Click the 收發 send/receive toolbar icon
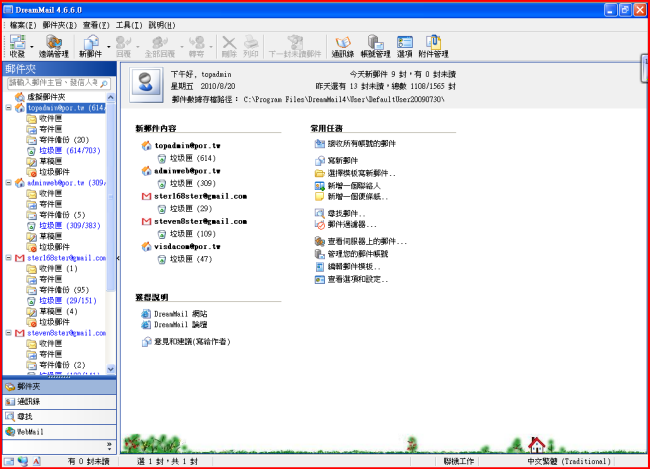Image resolution: width=650 pixels, height=469 pixels. 16,43
